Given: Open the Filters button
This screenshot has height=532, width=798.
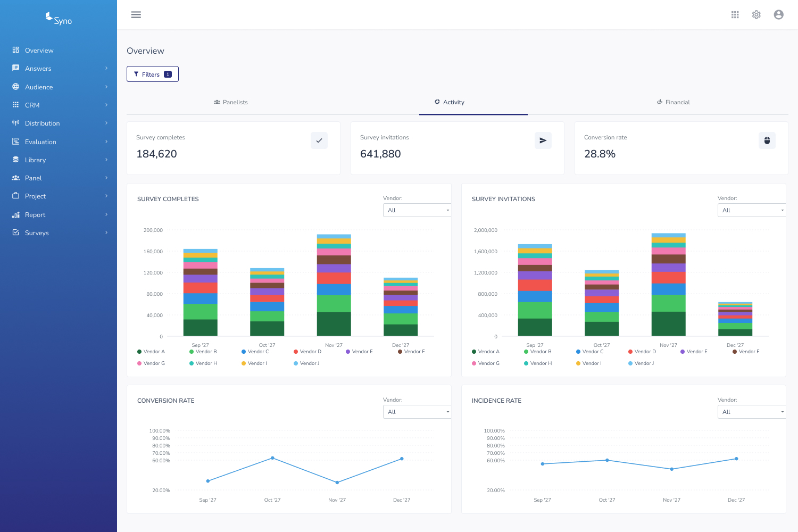Looking at the screenshot, I should coord(153,74).
